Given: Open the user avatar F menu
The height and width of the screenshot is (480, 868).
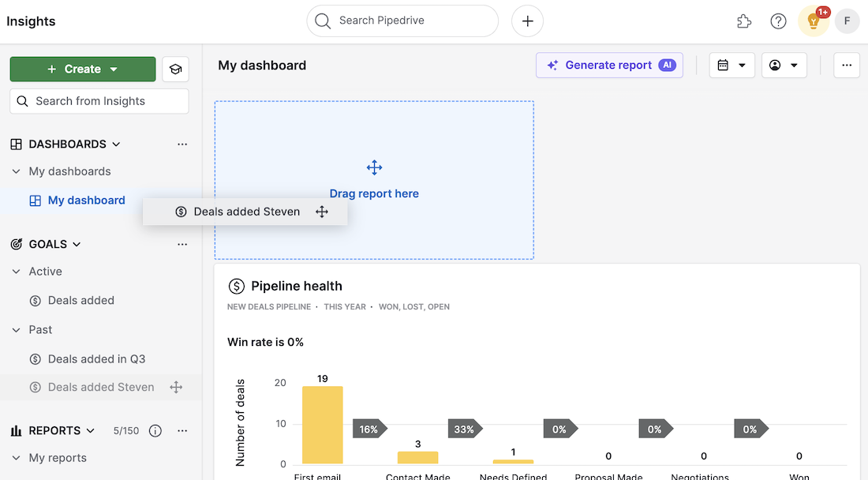Looking at the screenshot, I should click(x=847, y=21).
